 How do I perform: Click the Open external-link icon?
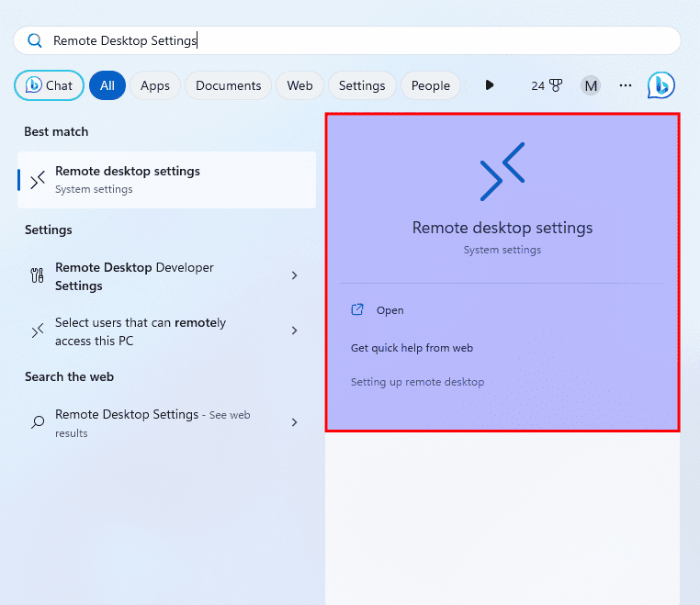[357, 309]
